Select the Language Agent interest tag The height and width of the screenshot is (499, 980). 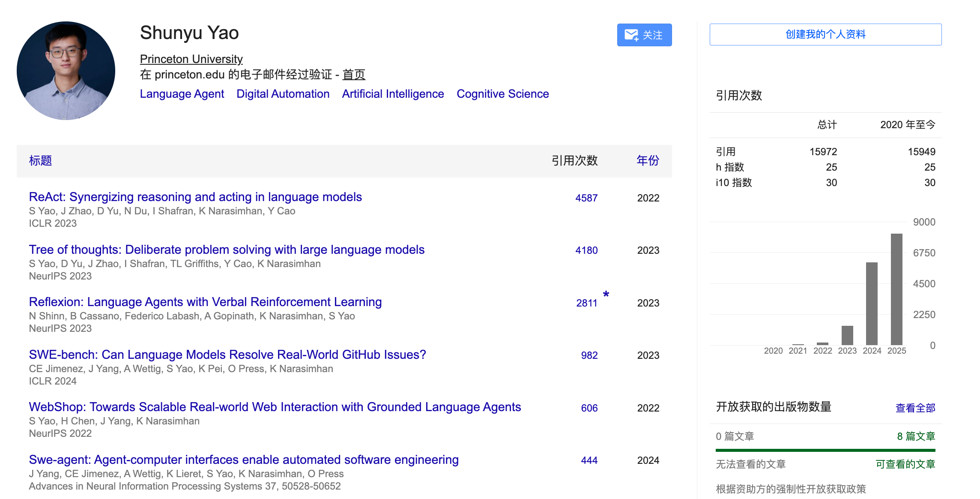182,93
